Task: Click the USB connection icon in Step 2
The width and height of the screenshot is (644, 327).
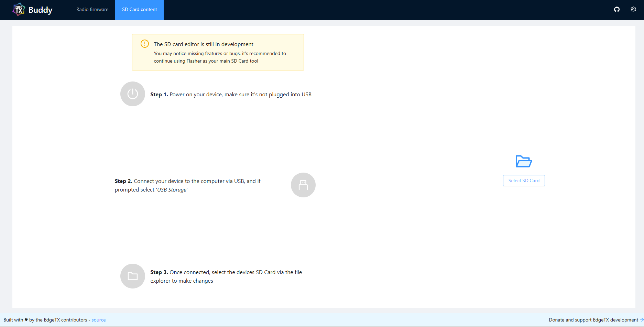Action: (x=303, y=185)
